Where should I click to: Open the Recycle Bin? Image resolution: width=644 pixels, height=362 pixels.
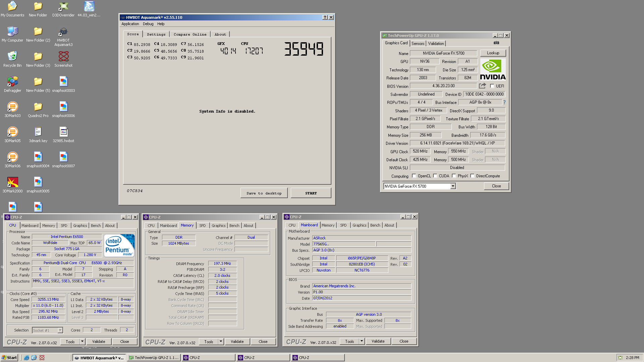[12, 59]
